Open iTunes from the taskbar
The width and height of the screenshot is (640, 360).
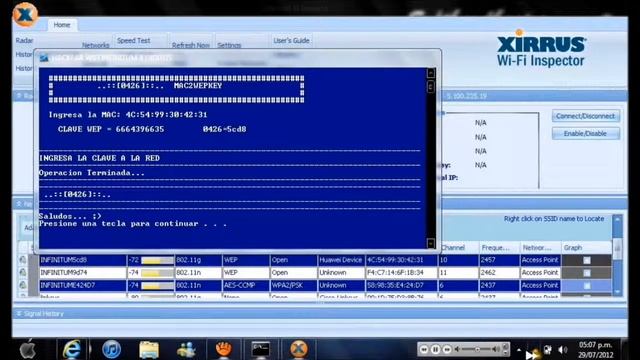pos(111,349)
